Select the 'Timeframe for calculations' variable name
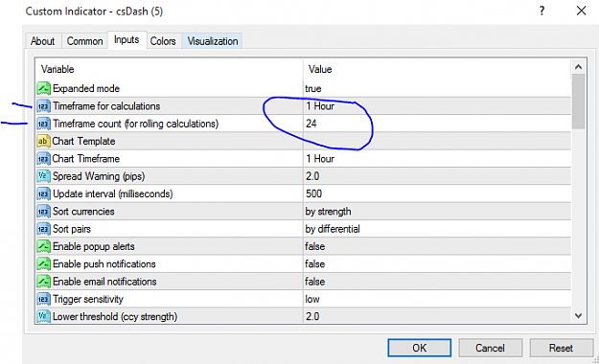Image resolution: width=599 pixels, height=364 pixels. click(106, 105)
